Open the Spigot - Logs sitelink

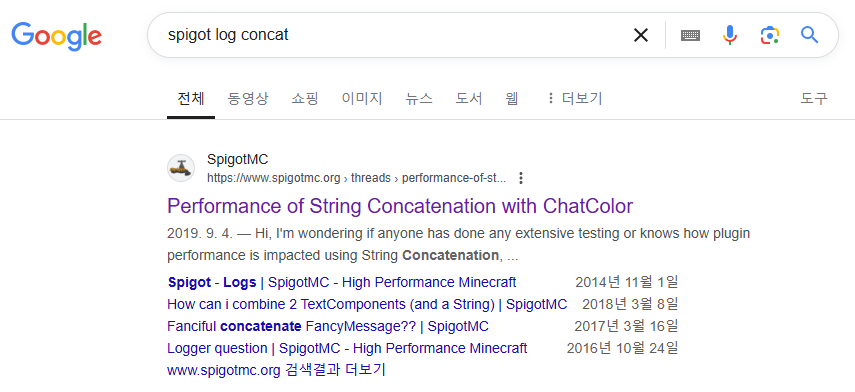click(x=342, y=282)
